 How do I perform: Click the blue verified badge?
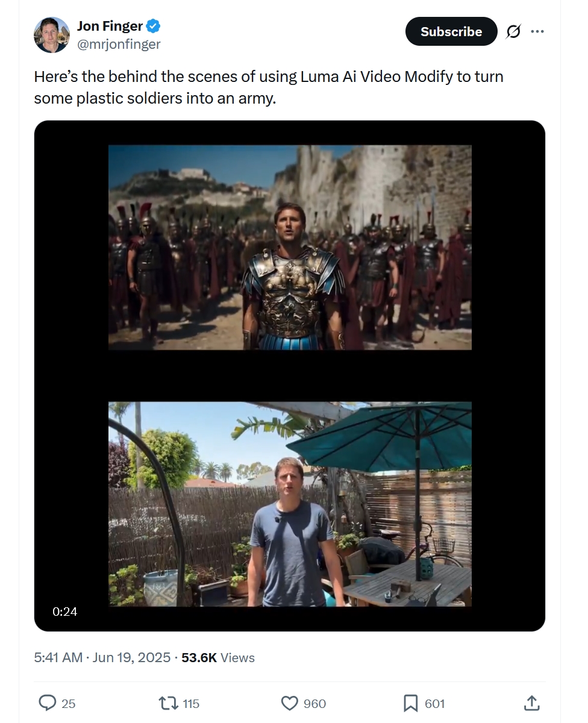tap(154, 26)
